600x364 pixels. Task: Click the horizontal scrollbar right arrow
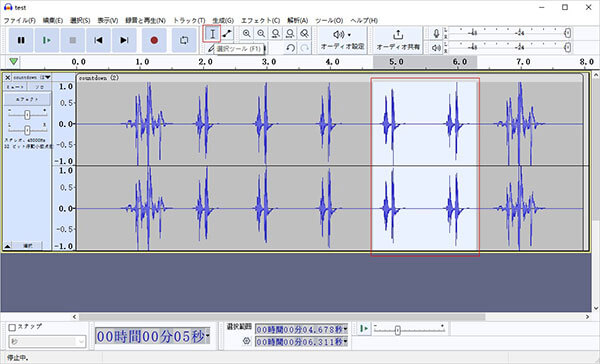coord(587,317)
